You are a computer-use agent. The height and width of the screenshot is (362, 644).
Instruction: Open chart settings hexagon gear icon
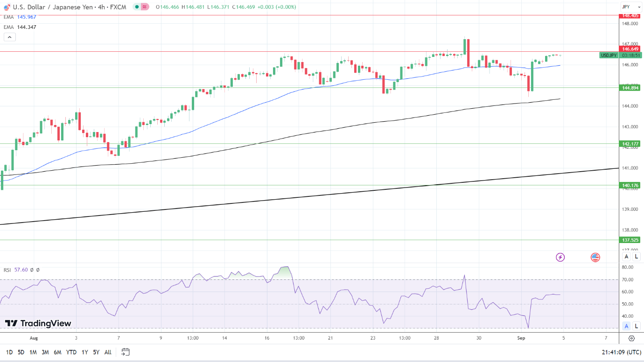coord(631,338)
